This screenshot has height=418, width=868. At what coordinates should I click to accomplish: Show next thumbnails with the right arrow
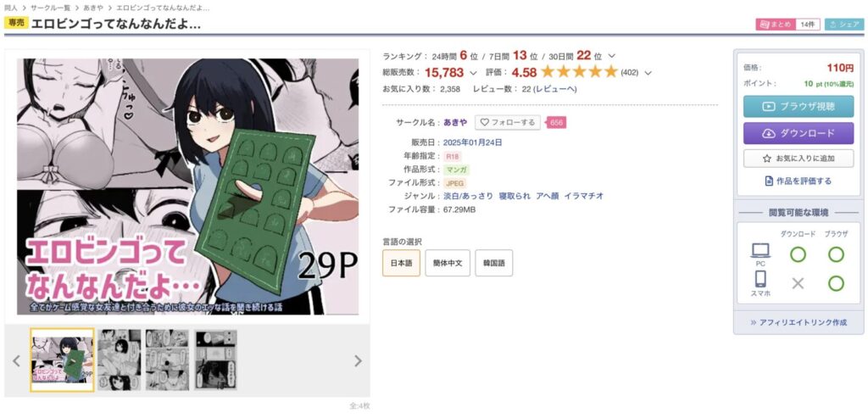pyautogui.click(x=358, y=361)
